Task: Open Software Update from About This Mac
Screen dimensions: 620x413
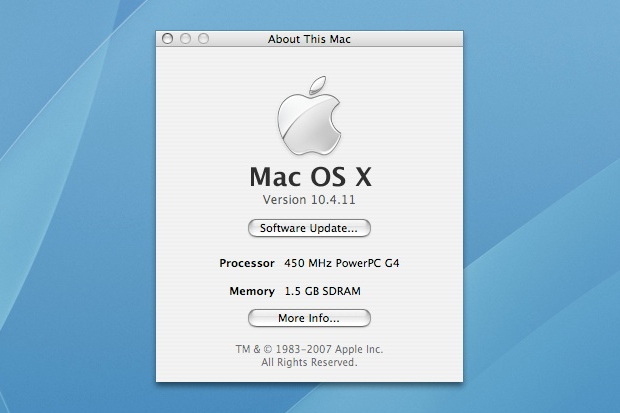Action: 309,228
